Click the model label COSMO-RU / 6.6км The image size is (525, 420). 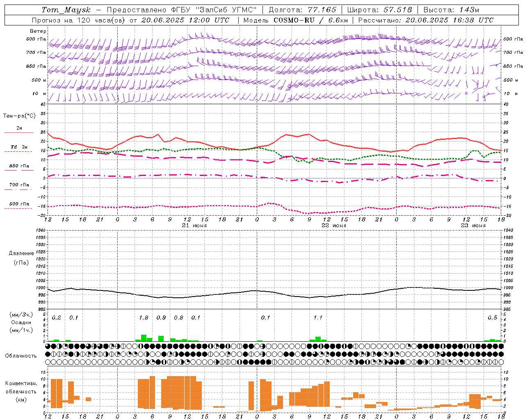311,20
